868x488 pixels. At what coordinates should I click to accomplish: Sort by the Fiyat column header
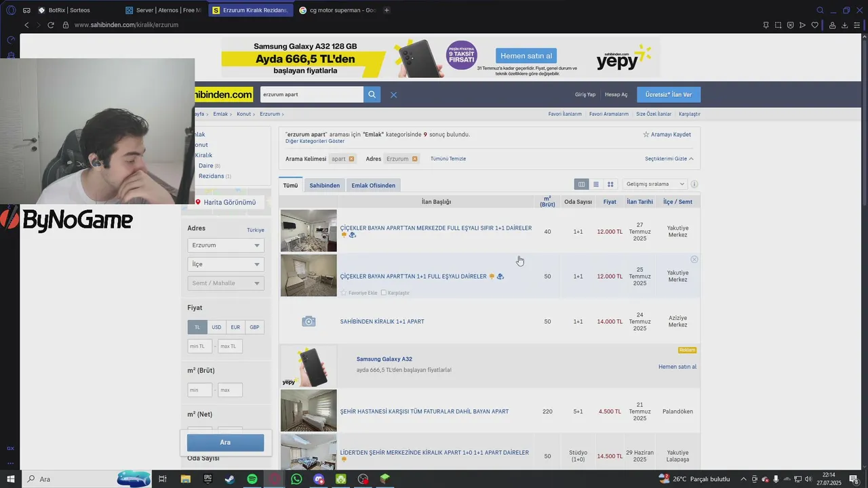pyautogui.click(x=610, y=202)
